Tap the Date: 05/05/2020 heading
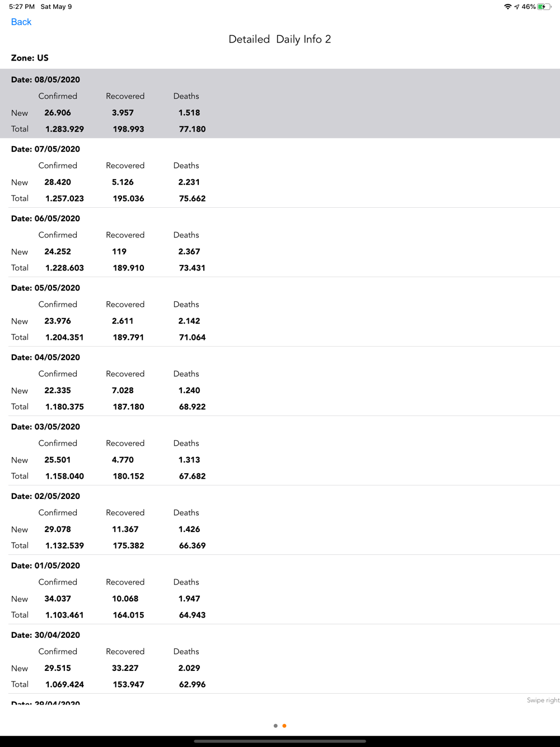 [x=45, y=288]
